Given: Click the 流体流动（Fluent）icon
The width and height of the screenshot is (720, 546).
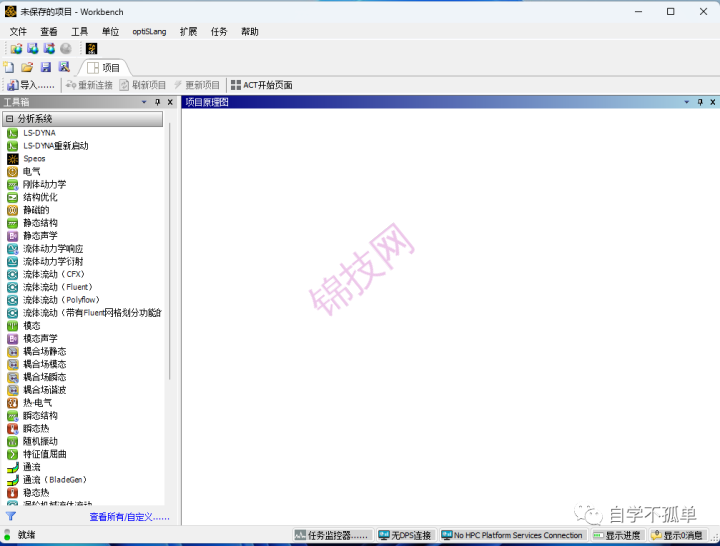Looking at the screenshot, I should [12, 287].
